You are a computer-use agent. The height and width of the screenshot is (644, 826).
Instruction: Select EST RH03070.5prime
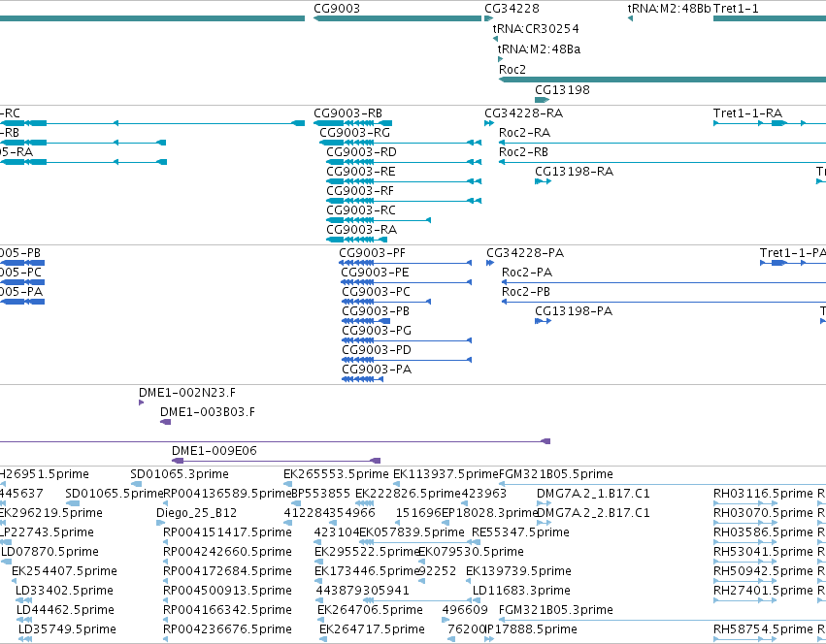[763, 513]
